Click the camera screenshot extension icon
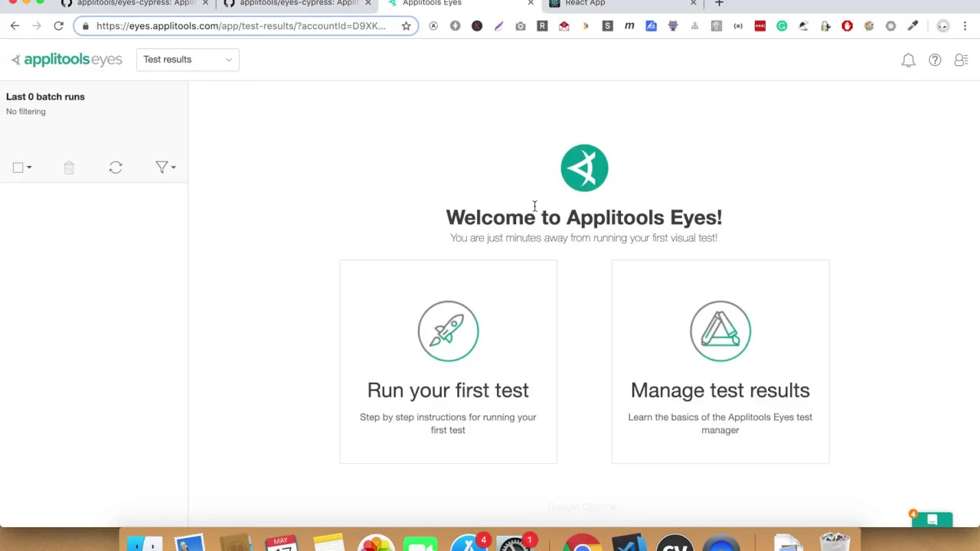This screenshot has height=551, width=980. click(x=521, y=26)
